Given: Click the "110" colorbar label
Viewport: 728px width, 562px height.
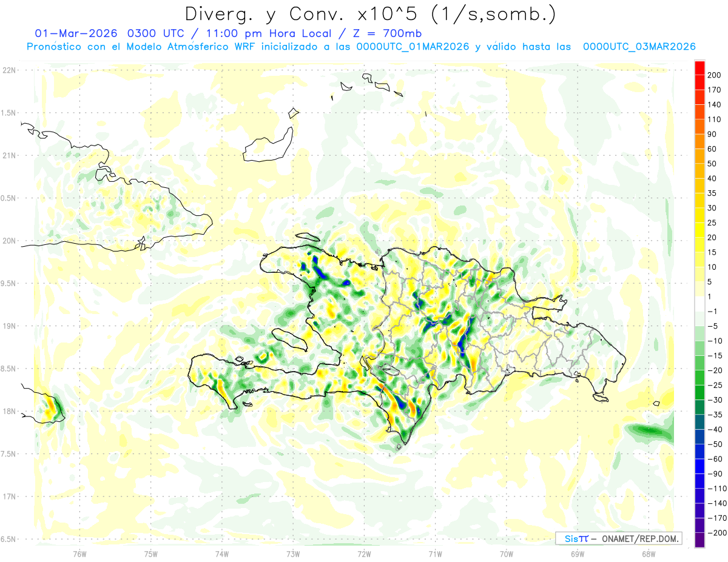Looking at the screenshot, I should point(714,119).
